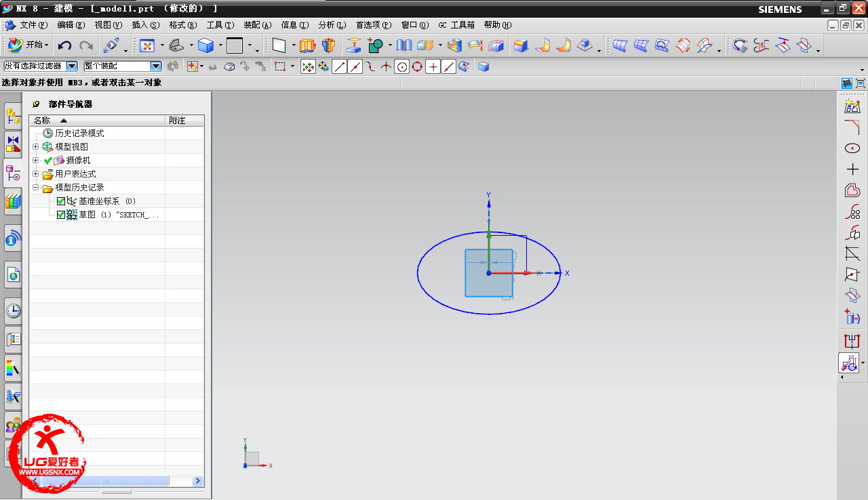
Task: Click the Offset Curve heart-shaped icon
Action: (x=852, y=191)
